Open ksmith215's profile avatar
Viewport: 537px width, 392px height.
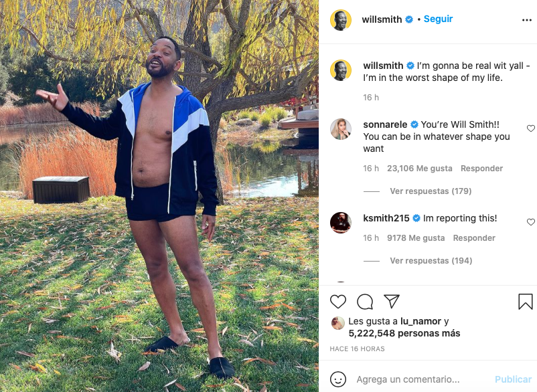tap(341, 223)
